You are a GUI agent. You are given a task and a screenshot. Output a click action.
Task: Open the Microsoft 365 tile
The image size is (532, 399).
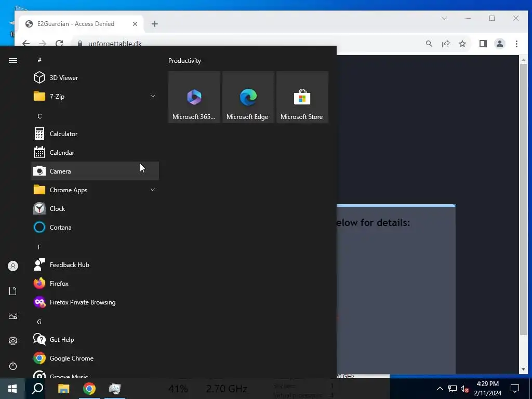194,97
